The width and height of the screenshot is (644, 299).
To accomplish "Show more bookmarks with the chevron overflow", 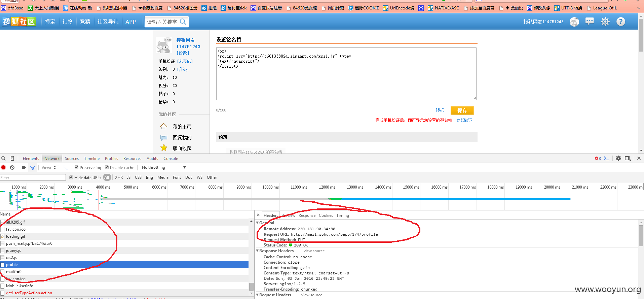I will (638, 8).
